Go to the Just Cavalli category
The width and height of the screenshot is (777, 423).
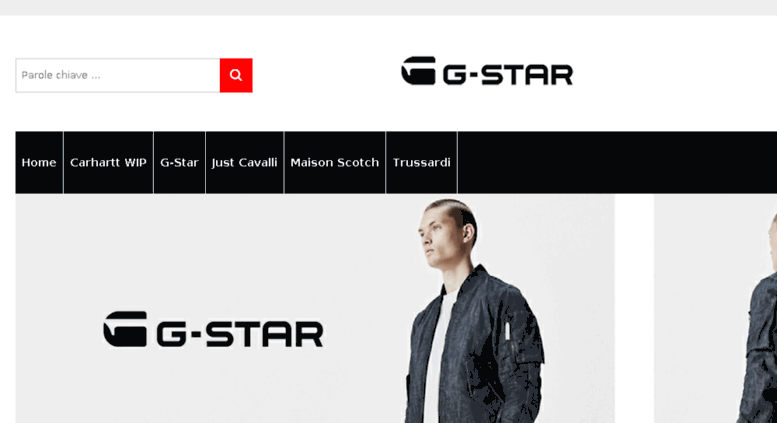[245, 162]
